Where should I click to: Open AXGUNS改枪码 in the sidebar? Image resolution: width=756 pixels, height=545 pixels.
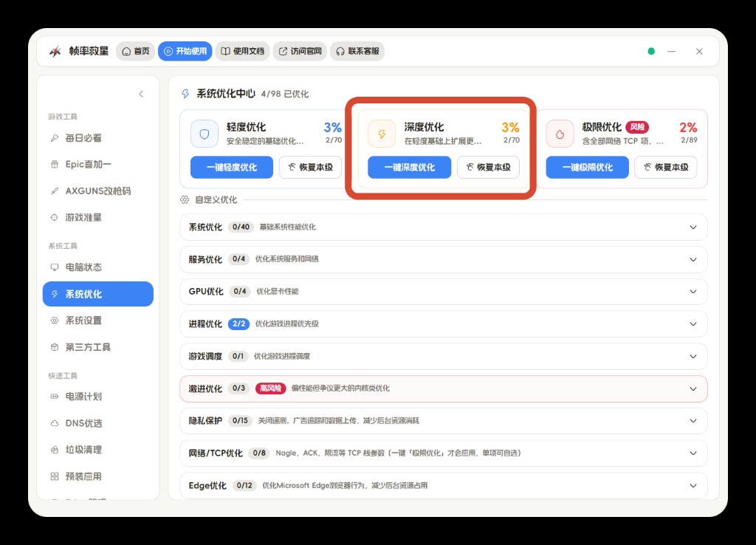[x=98, y=191]
